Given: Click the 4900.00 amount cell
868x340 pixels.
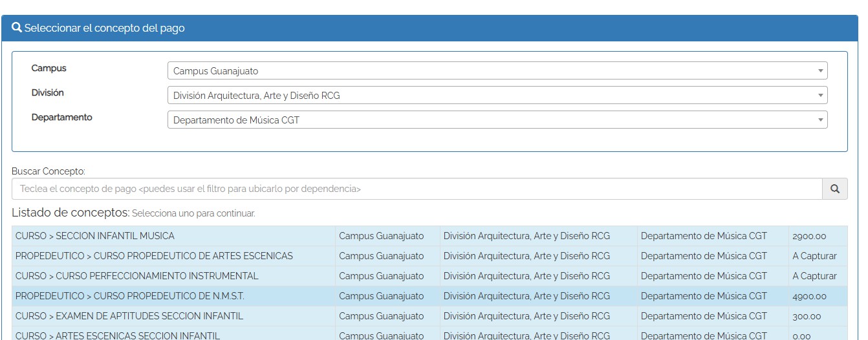Looking at the screenshot, I should pyautogui.click(x=809, y=296).
